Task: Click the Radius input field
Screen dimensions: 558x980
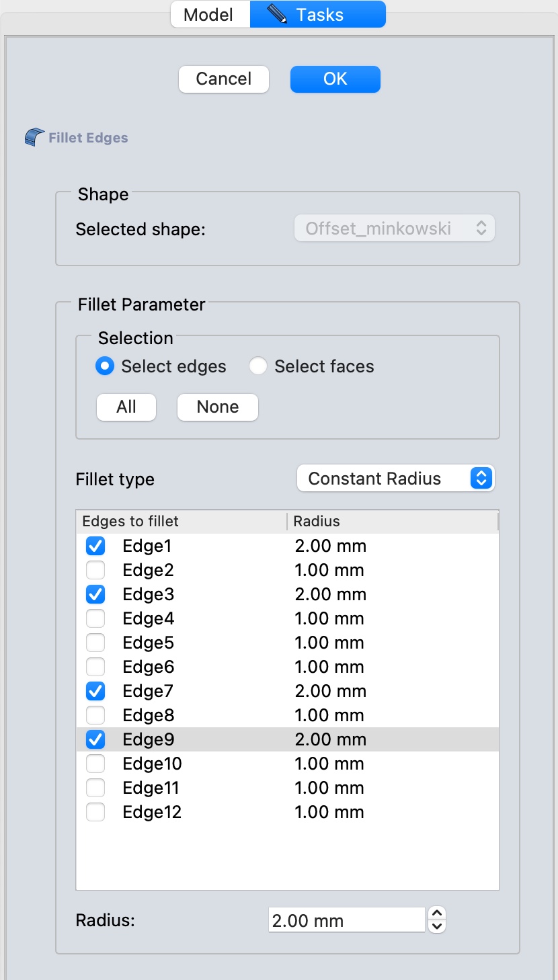Action: coord(346,920)
